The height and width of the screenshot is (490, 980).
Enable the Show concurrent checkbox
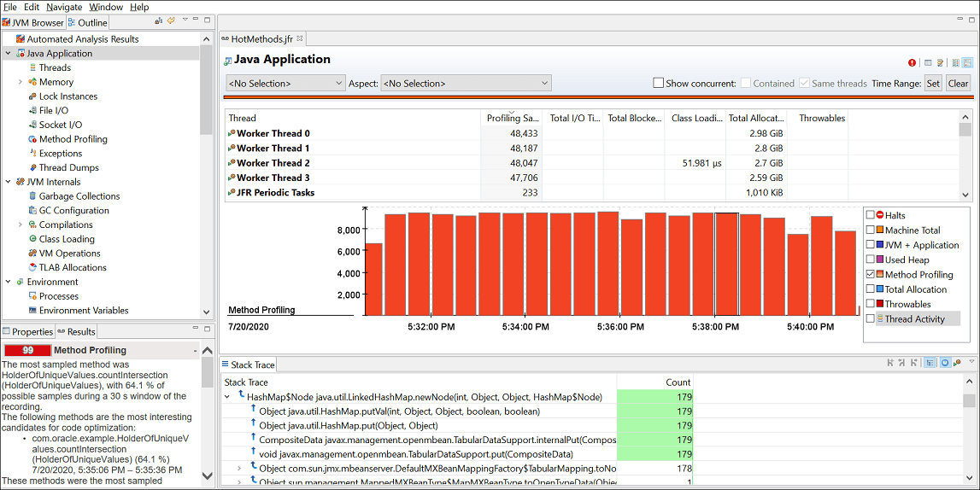[658, 83]
